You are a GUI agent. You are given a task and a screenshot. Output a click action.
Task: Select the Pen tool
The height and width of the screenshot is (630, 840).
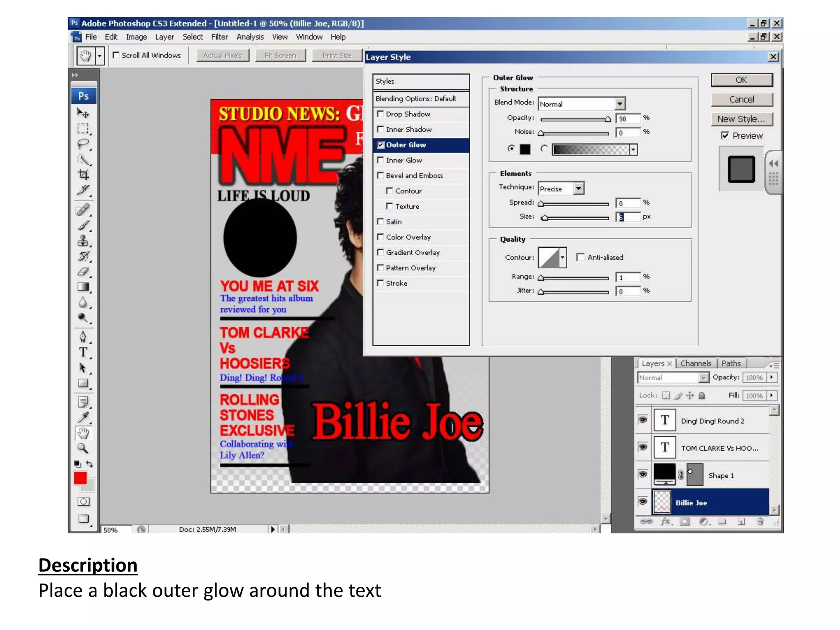[83, 337]
